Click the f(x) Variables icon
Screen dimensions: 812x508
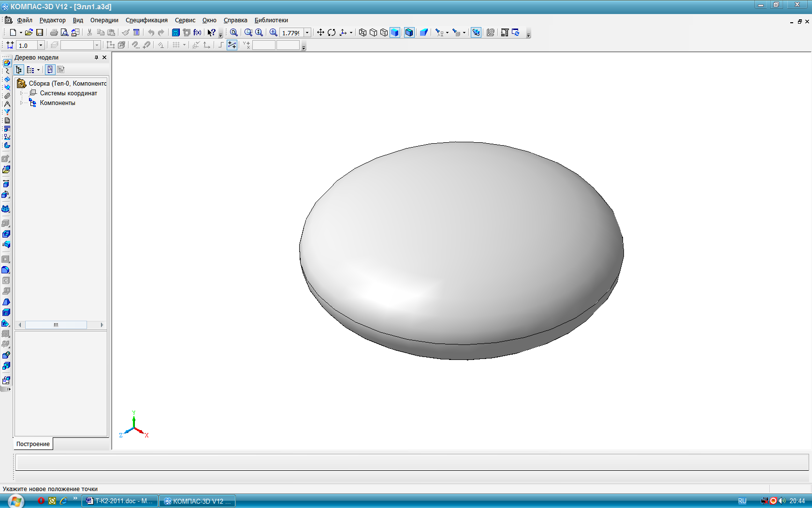pos(197,32)
